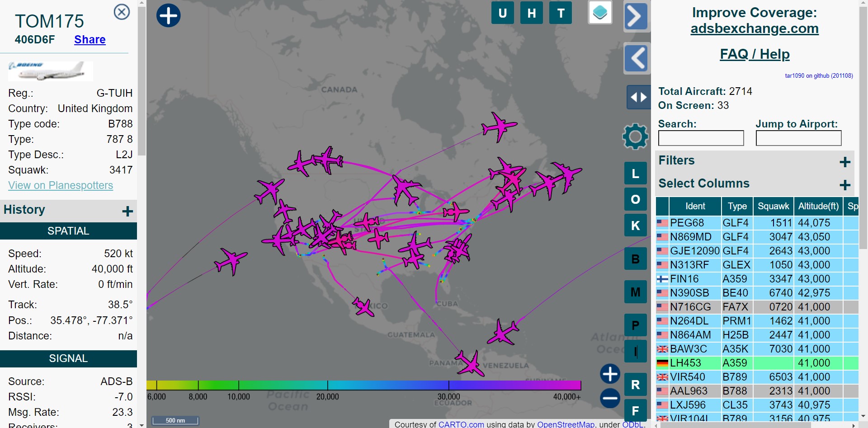The height and width of the screenshot is (428, 868).
Task: Expand the Select Columns section
Action: (844, 185)
